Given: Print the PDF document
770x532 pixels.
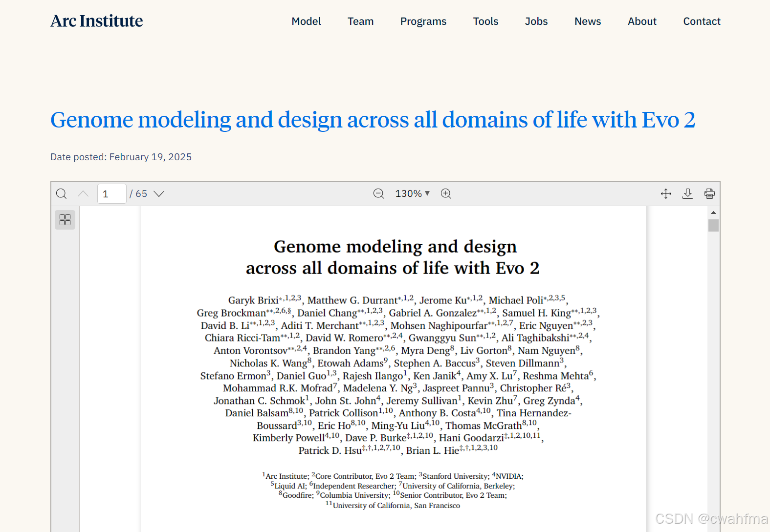Looking at the screenshot, I should pyautogui.click(x=709, y=193).
